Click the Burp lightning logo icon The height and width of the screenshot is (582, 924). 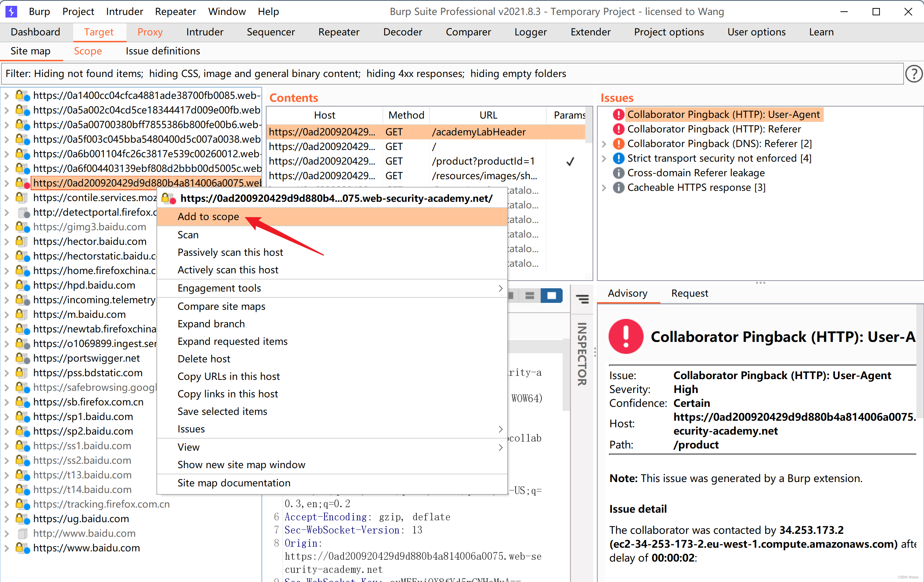[x=11, y=11]
